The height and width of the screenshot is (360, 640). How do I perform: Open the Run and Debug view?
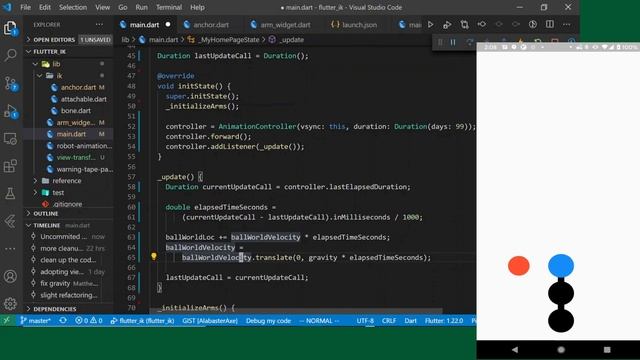click(10, 111)
